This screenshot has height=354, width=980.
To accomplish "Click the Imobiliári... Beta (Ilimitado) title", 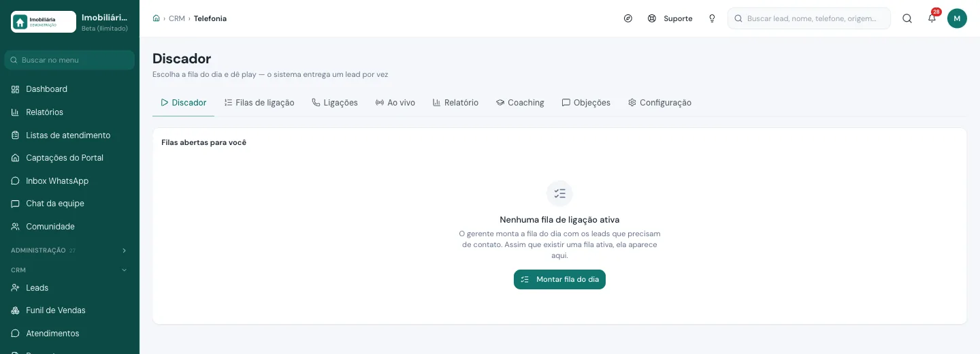I will coord(105,22).
